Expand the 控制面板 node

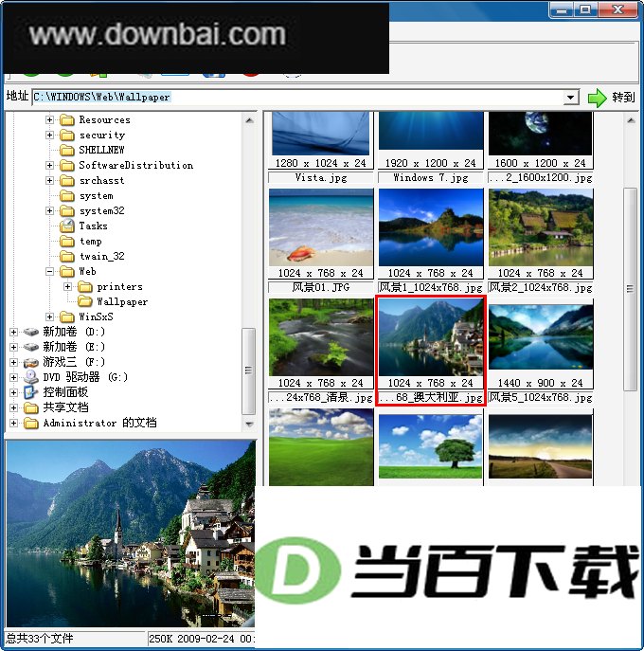13,392
